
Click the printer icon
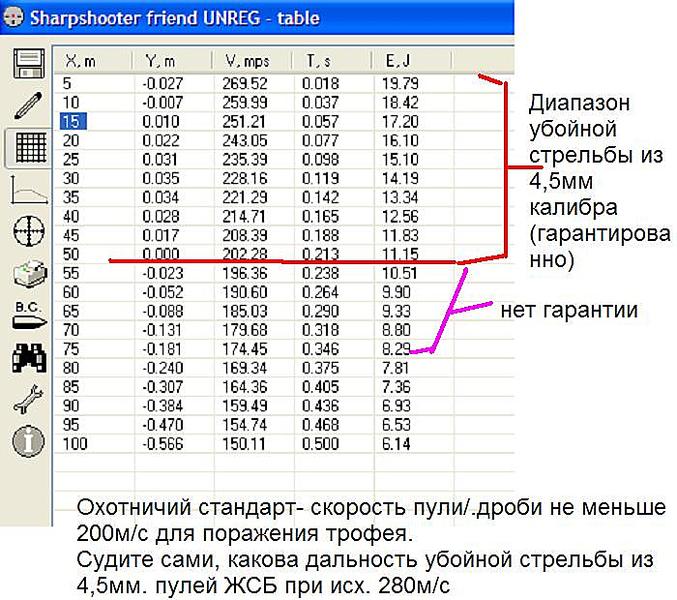[30, 273]
